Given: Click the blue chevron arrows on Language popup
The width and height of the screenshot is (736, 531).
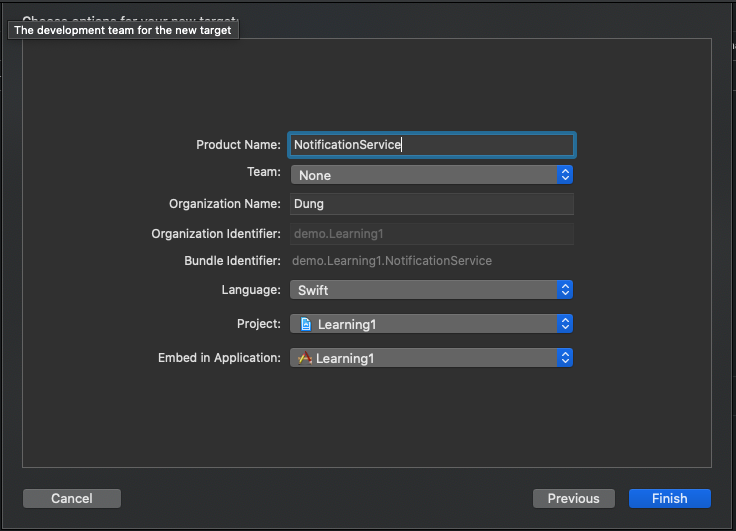Looking at the screenshot, I should point(565,290).
